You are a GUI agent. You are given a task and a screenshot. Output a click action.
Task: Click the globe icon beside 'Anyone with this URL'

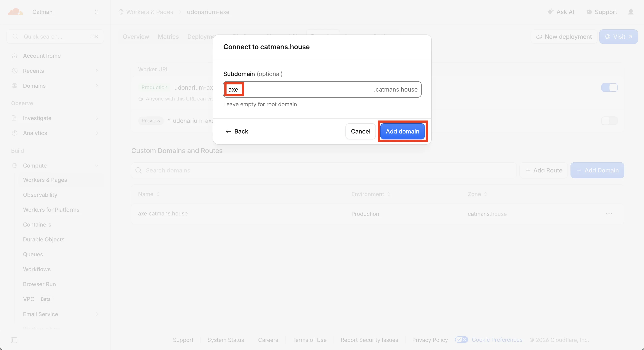tap(140, 99)
